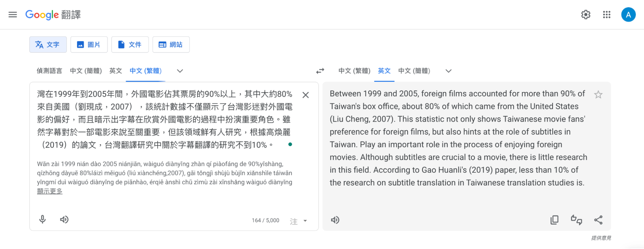The image size is (644, 249).
Task: Choose 中文 (簡體) as source language
Action: tap(86, 71)
